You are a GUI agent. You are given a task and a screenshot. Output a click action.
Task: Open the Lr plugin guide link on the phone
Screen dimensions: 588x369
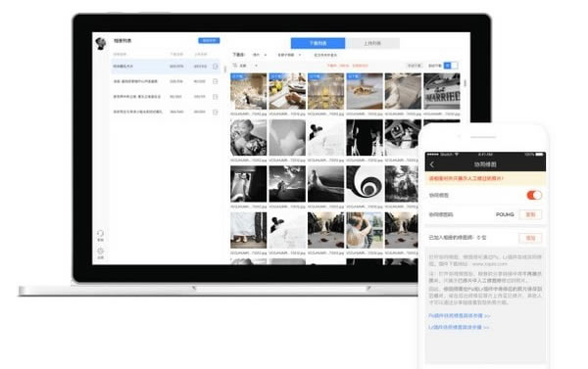tap(459, 327)
